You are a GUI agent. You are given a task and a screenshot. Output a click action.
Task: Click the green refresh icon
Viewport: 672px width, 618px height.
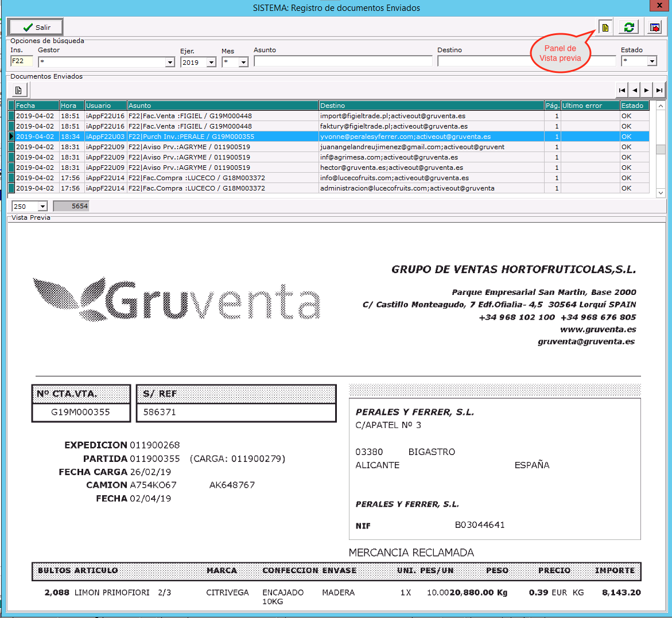coord(629,27)
